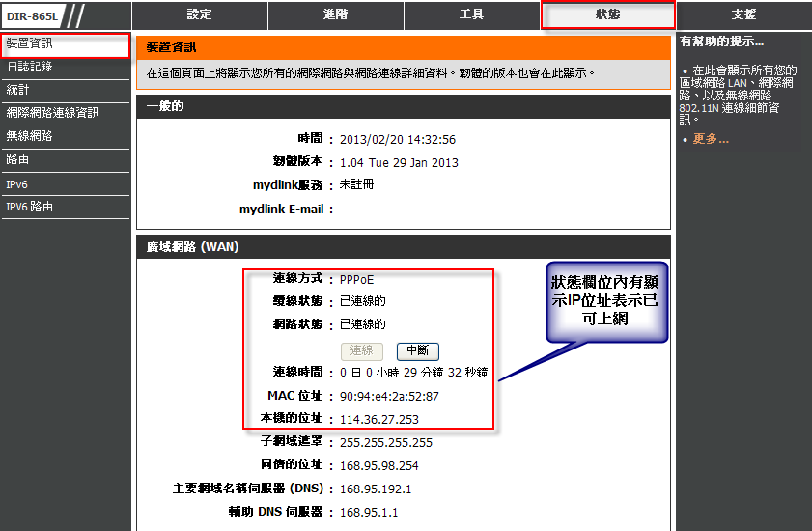Select 裝置資訊 in the sidebar

(x=65, y=43)
